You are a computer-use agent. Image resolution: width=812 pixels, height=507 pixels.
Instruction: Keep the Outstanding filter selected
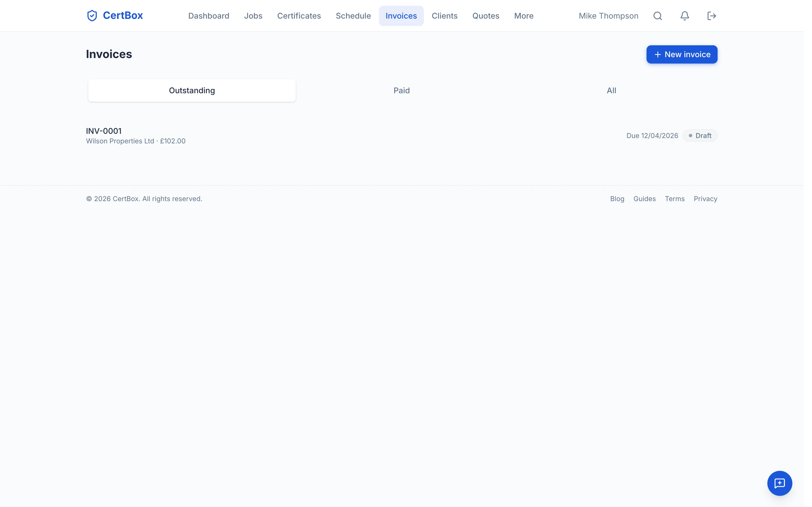point(192,90)
